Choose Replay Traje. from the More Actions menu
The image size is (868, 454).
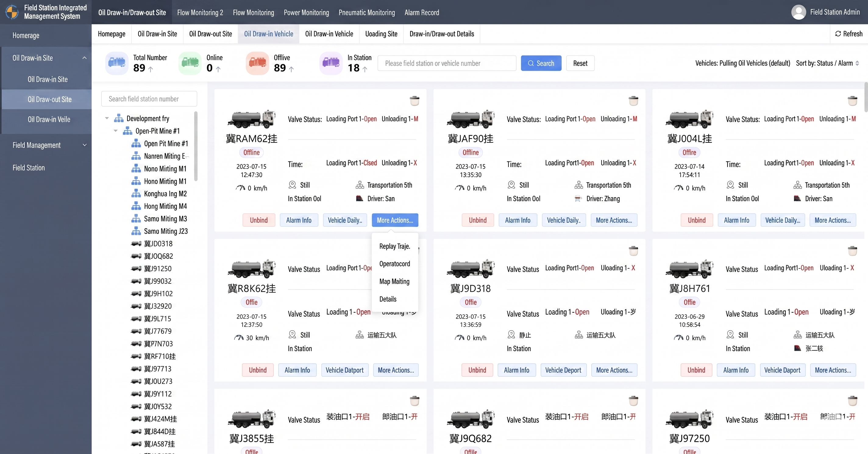395,246
